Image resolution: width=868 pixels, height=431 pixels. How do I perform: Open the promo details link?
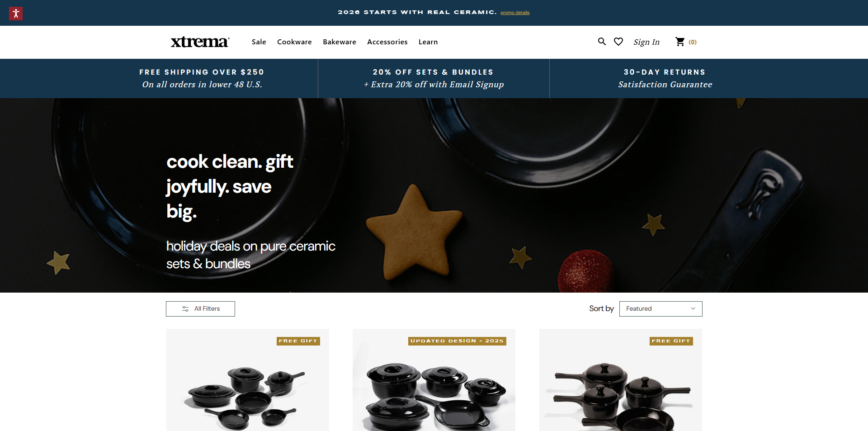(515, 13)
